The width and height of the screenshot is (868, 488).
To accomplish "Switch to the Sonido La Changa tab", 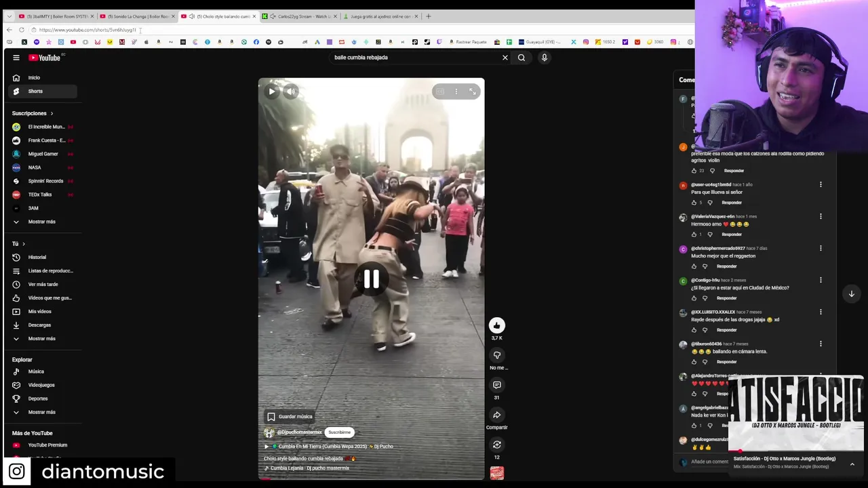I will pos(136,16).
